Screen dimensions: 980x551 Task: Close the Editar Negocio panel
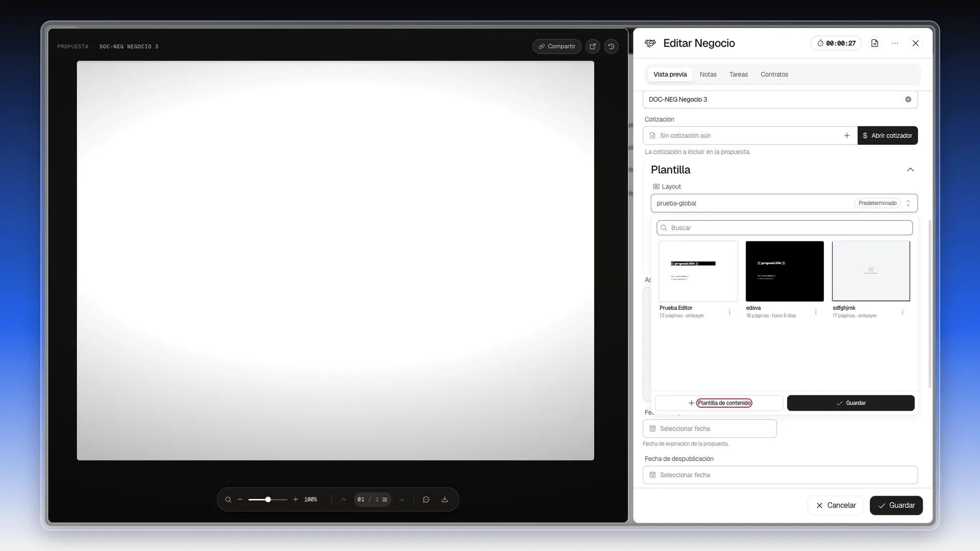tap(915, 43)
